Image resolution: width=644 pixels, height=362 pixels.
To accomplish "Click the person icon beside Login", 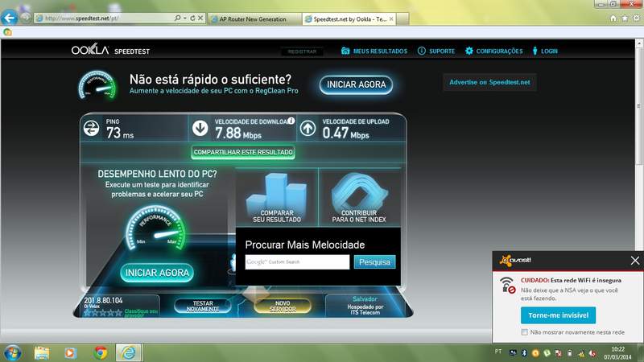I will 535,51.
